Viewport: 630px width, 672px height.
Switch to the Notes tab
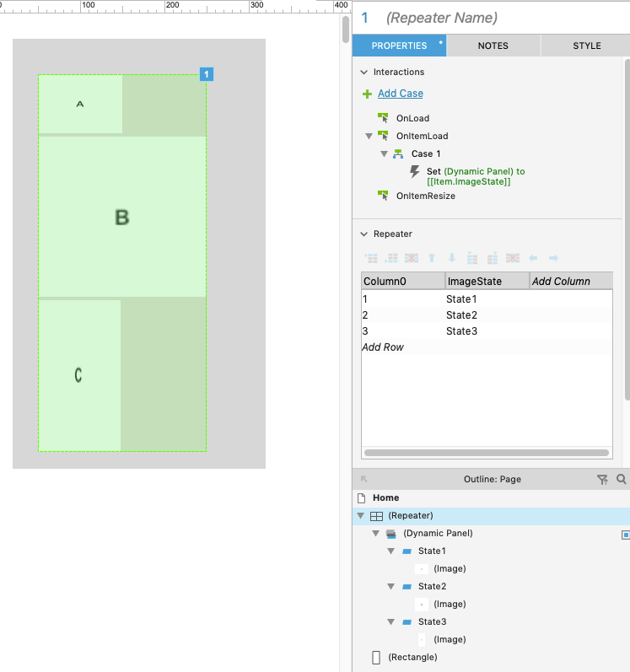tap(493, 46)
